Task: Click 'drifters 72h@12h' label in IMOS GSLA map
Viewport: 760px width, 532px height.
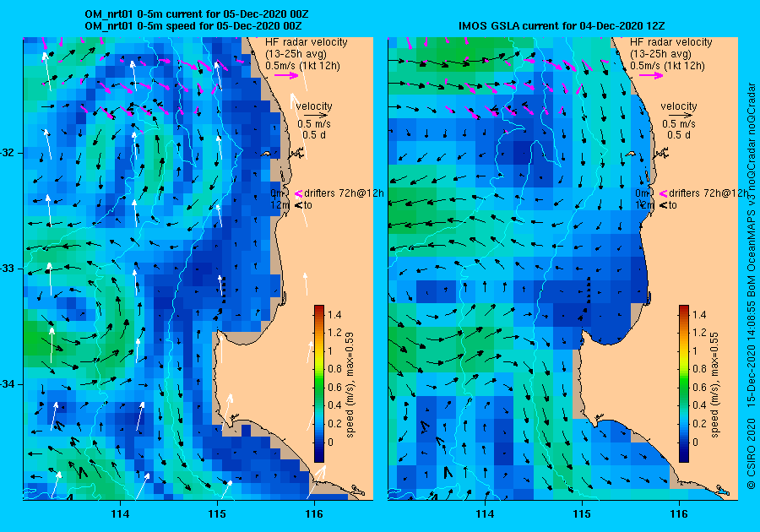Action: click(708, 193)
